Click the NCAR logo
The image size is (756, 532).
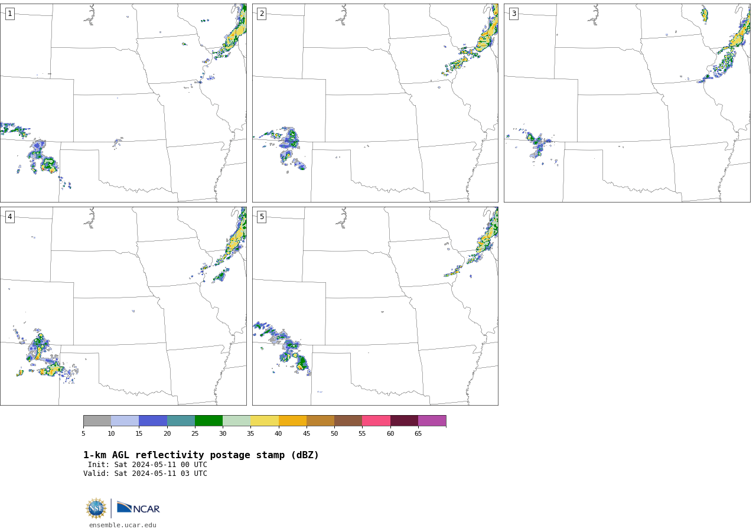[x=138, y=508]
